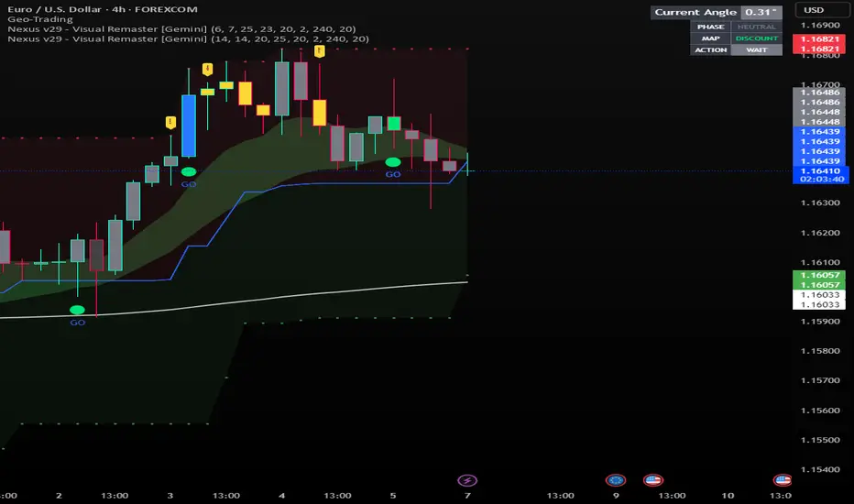The width and height of the screenshot is (854, 504).
Task: Click the WAIT cell in the ACTION row
Action: pyautogui.click(x=758, y=50)
